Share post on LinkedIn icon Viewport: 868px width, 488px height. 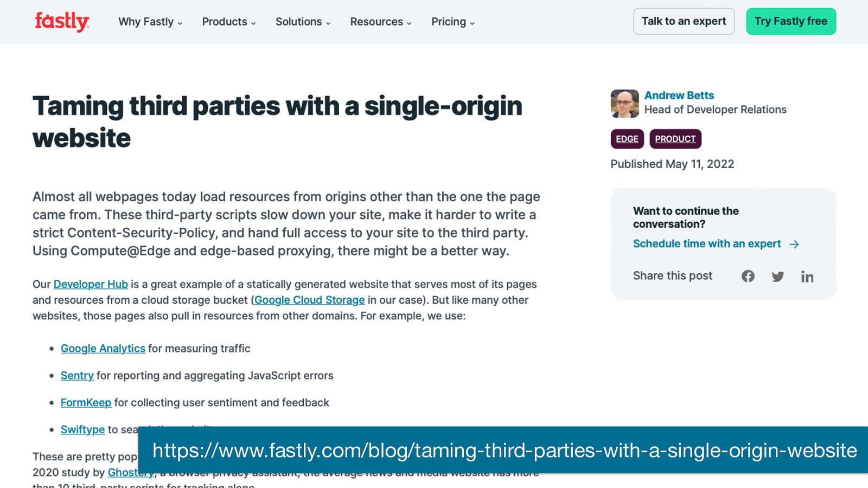[x=807, y=277]
